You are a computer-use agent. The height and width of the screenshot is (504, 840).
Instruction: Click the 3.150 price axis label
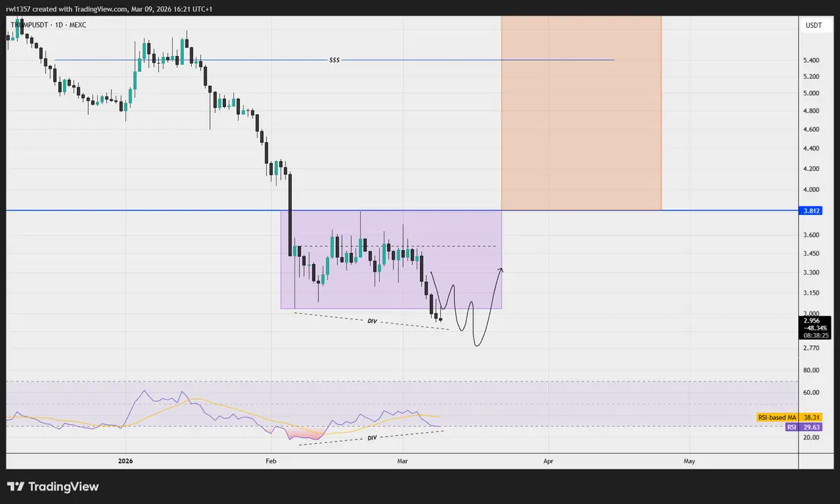(811, 293)
